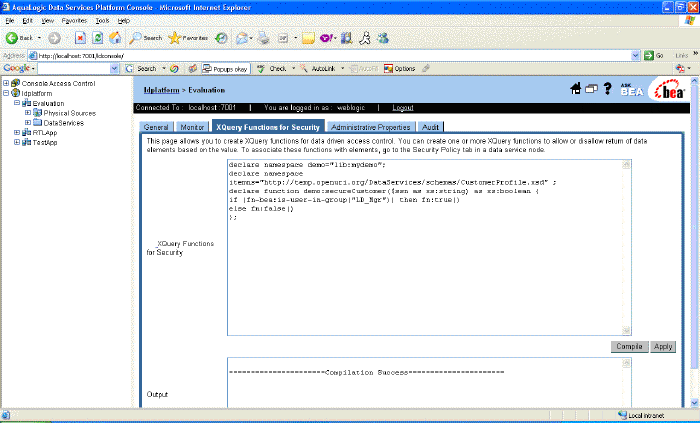The image size is (700, 423).
Task: Click the Research books toolbar icon
Action: pos(346,38)
